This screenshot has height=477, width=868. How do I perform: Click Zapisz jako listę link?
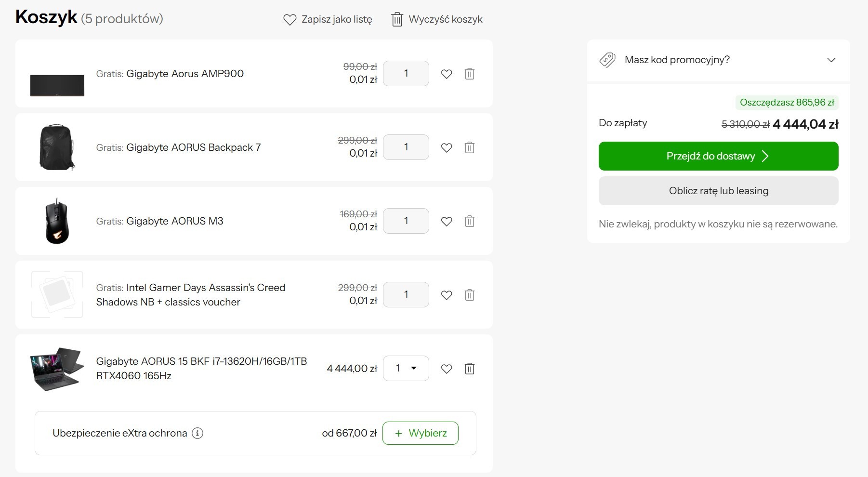pos(337,19)
